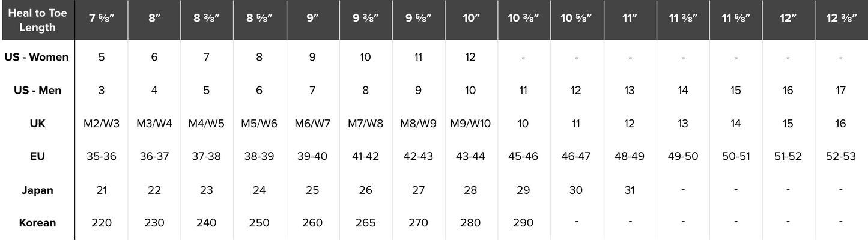Select the 11″ length column header
This screenshot has height=251, width=868.
point(629,17)
